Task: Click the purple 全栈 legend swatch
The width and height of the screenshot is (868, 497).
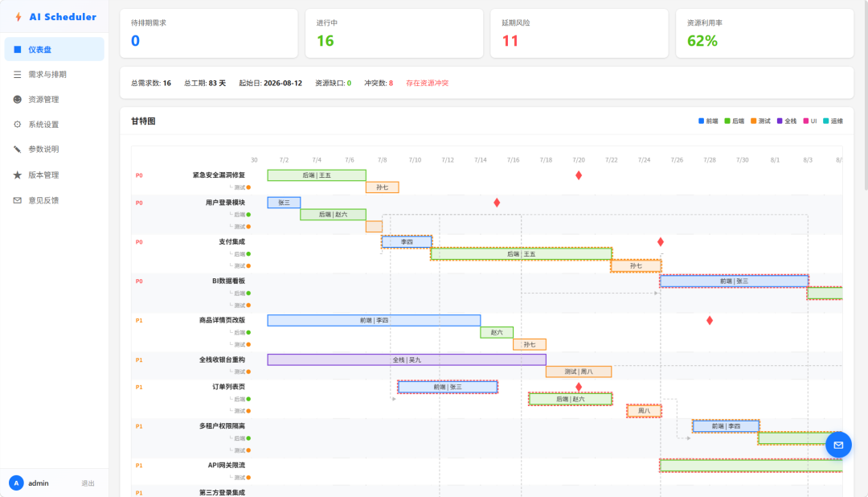Action: [x=780, y=121]
